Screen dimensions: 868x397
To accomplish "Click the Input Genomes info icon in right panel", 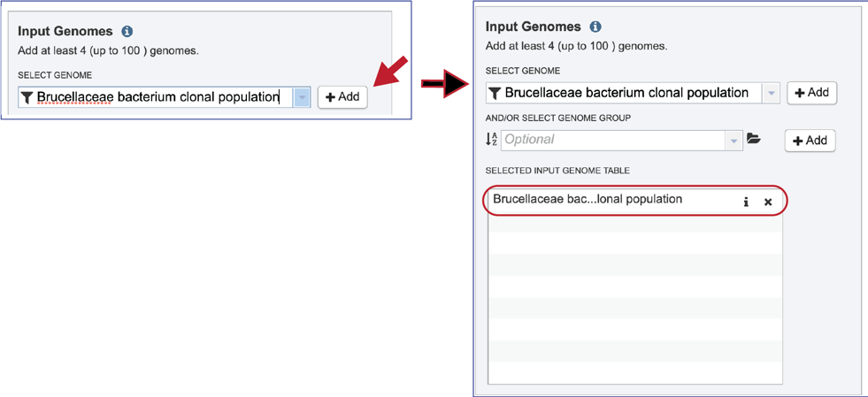I will click(x=595, y=27).
